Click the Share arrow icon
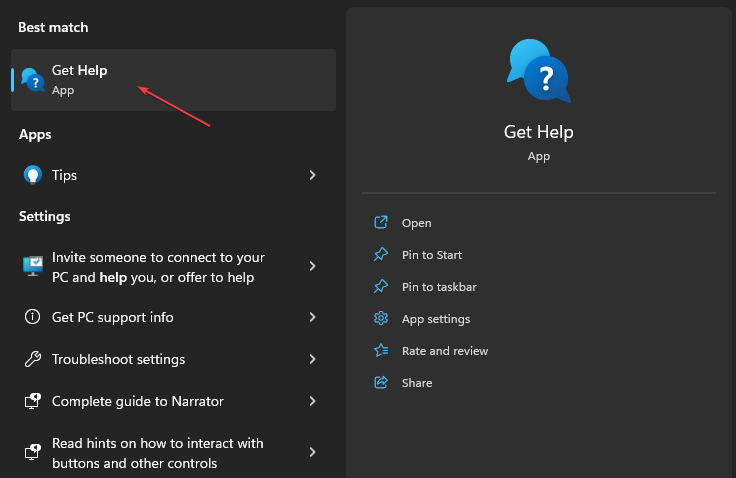The width and height of the screenshot is (736, 478). tap(381, 382)
